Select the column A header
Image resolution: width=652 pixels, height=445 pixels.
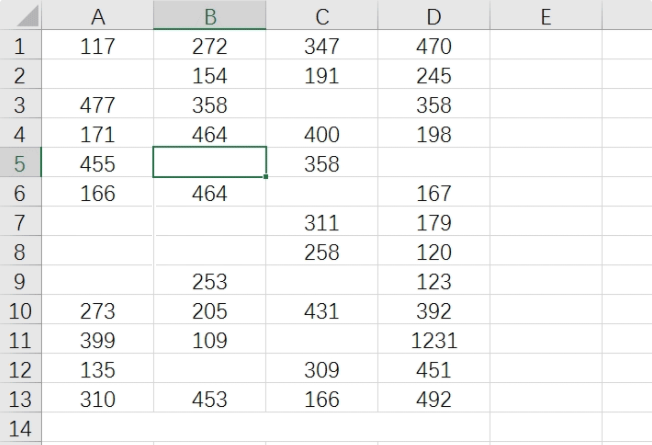pyautogui.click(x=98, y=17)
